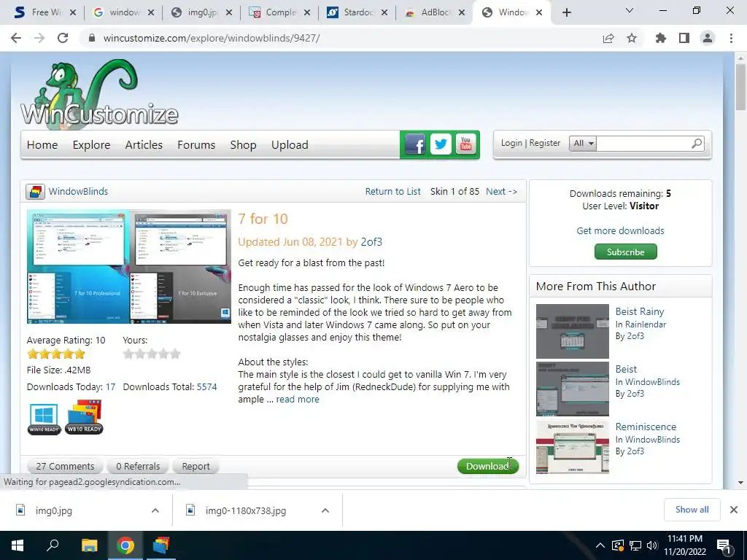The height and width of the screenshot is (560, 747).
Task: Switch to the Stardock browser tab
Action: (x=356, y=12)
